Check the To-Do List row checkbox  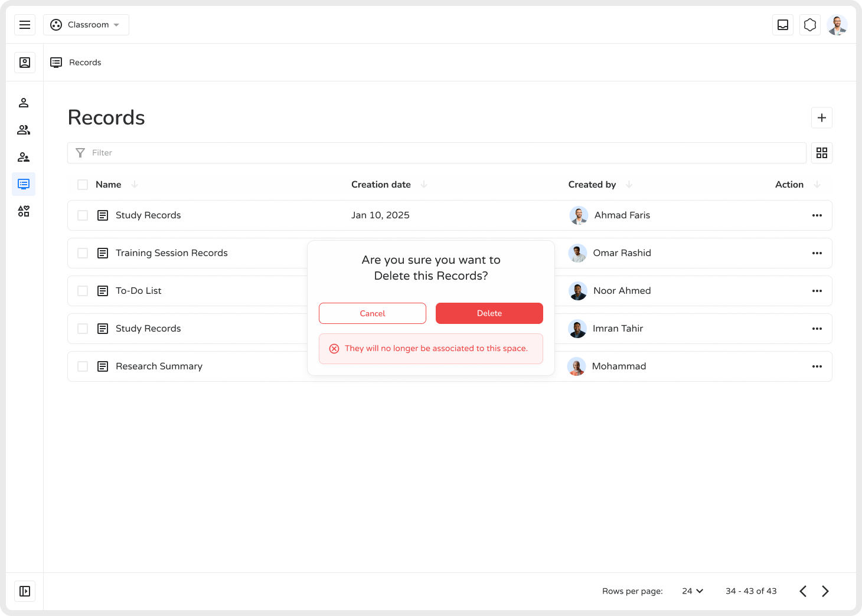click(x=83, y=291)
